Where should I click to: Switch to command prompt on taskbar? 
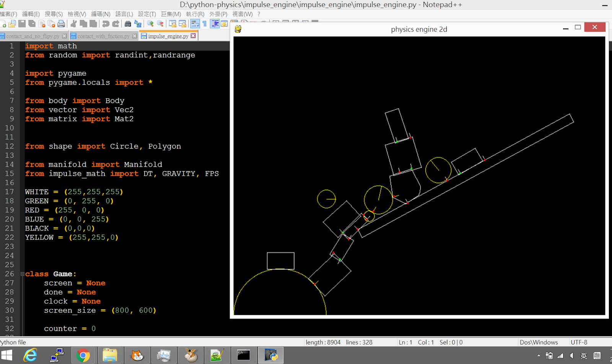(x=244, y=356)
